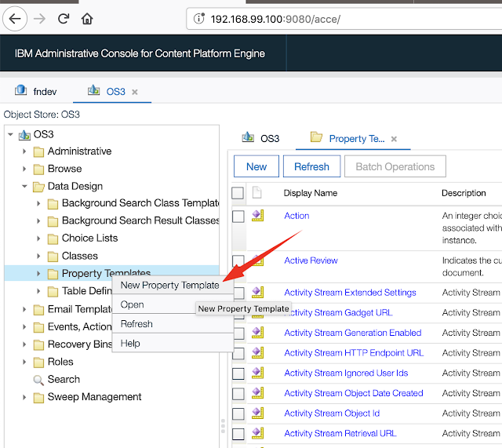The width and height of the screenshot is (502, 448).
Task: Reload the page with browser refresh icon
Action: [64, 19]
